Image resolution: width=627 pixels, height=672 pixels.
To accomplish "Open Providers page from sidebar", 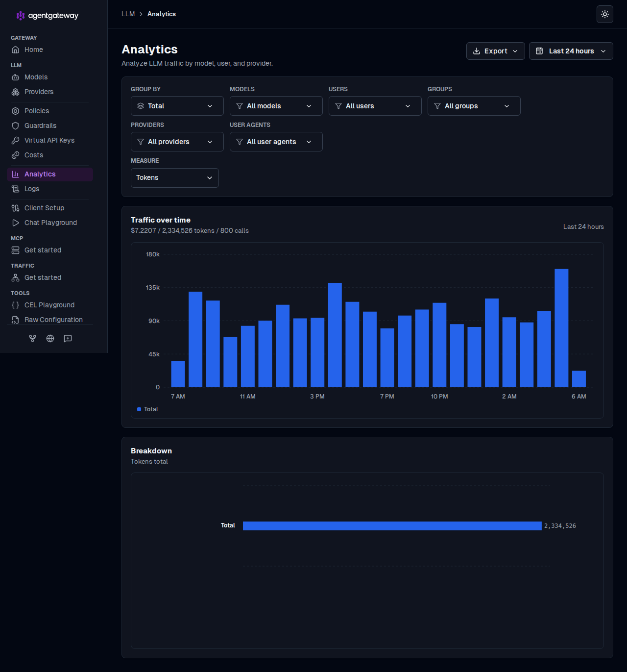I will pyautogui.click(x=50, y=92).
